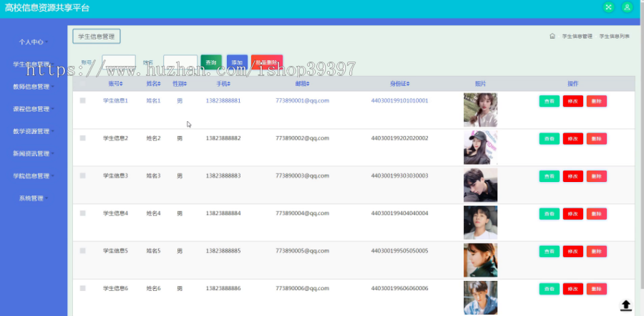Click 学生信息管理 breadcrumb link
Image resolution: width=644 pixels, height=316 pixels.
(577, 37)
